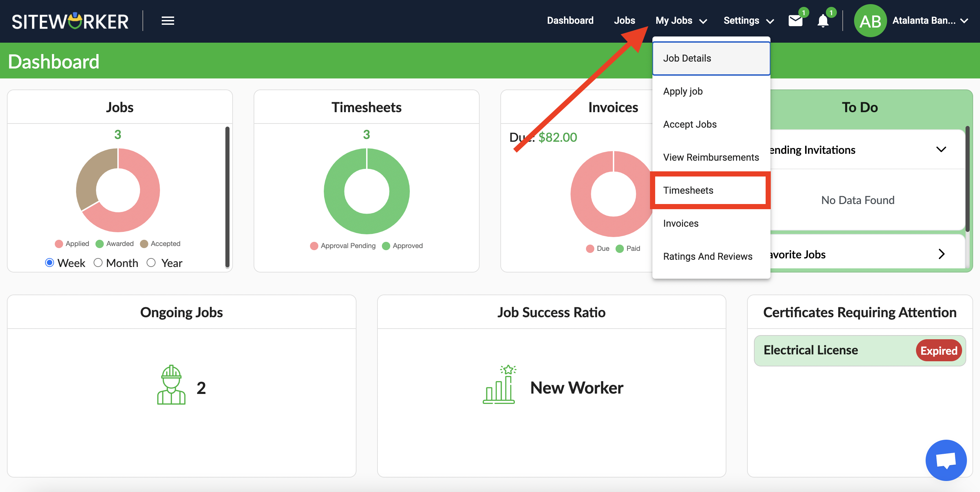This screenshot has height=492, width=980.
Task: Expand the Settings dropdown menu
Action: 748,21
